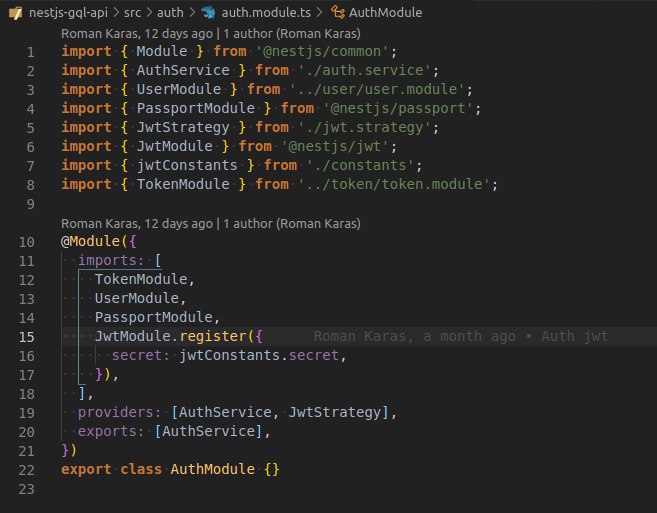Click the '../user/user.module' import path
Image resolution: width=657 pixels, height=513 pixels.
click(x=377, y=89)
